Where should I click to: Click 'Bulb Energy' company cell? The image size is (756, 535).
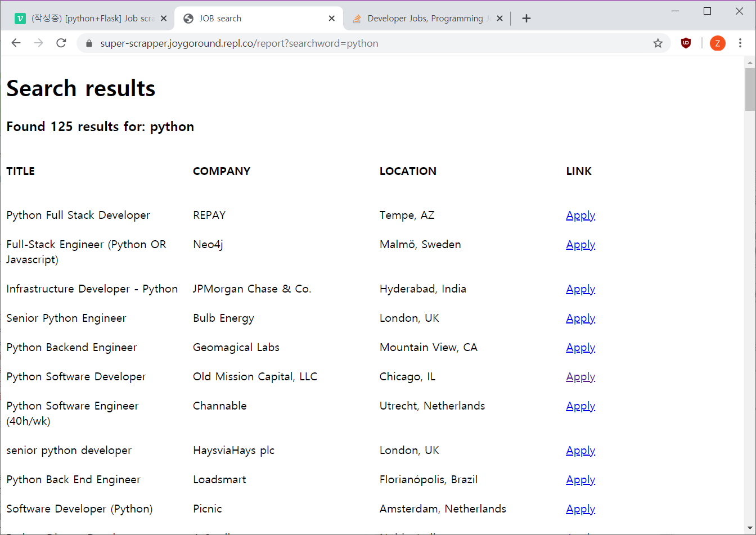click(x=223, y=318)
